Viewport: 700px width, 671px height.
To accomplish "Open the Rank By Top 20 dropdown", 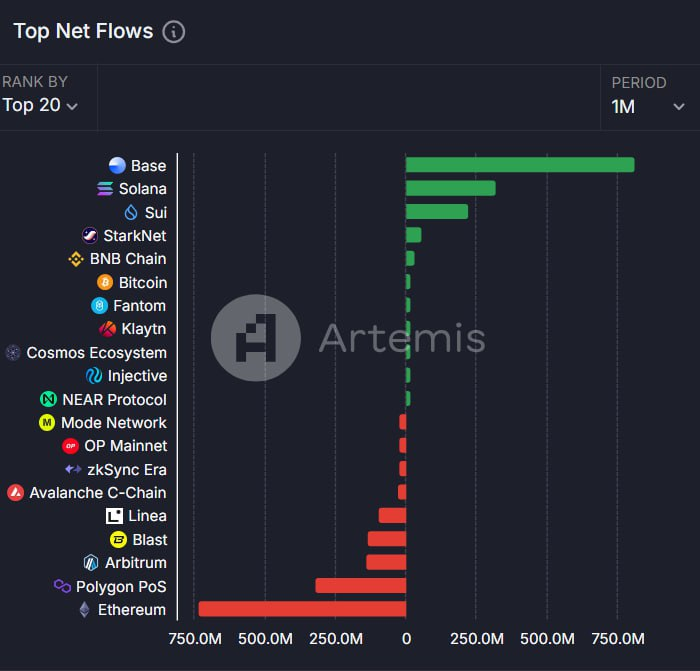I will click(x=40, y=105).
